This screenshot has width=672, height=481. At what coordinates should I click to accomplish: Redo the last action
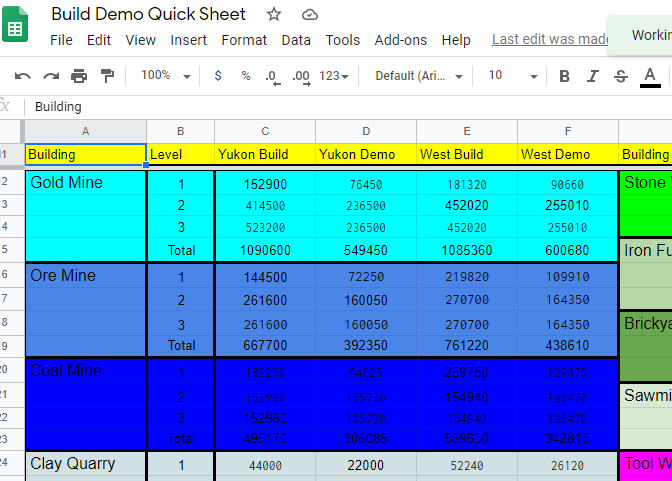[51, 76]
